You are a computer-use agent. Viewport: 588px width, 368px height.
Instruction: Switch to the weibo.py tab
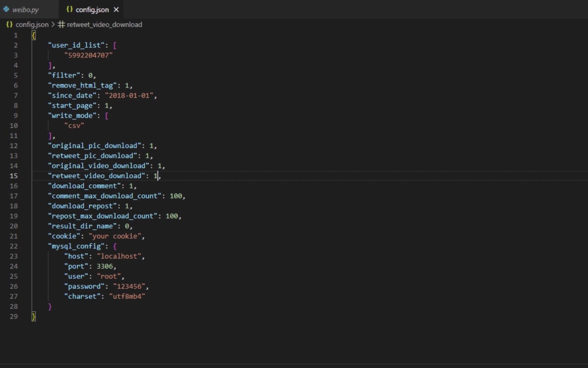click(x=26, y=10)
